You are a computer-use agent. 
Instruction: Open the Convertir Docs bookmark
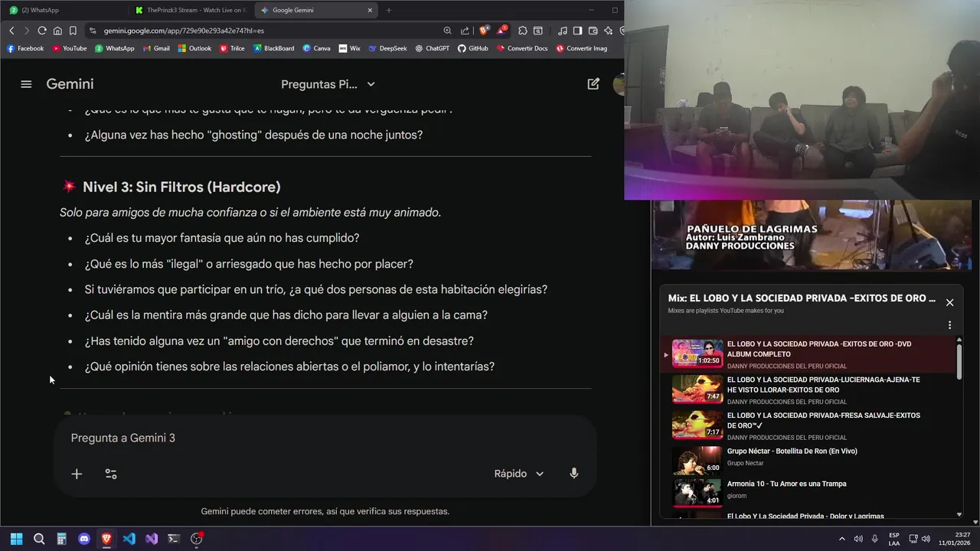[523, 48]
